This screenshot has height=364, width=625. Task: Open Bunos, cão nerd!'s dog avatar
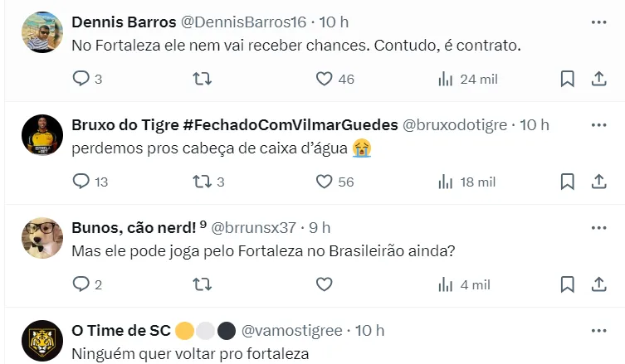42,238
